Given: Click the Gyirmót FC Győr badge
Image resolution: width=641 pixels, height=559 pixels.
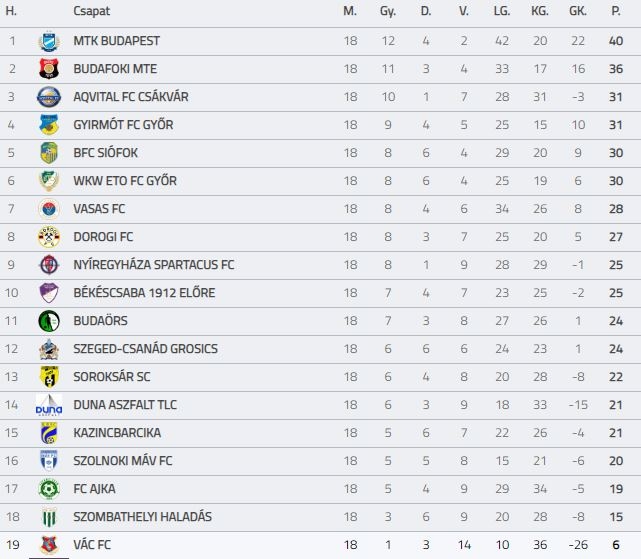Looking at the screenshot, I should click(49, 125).
